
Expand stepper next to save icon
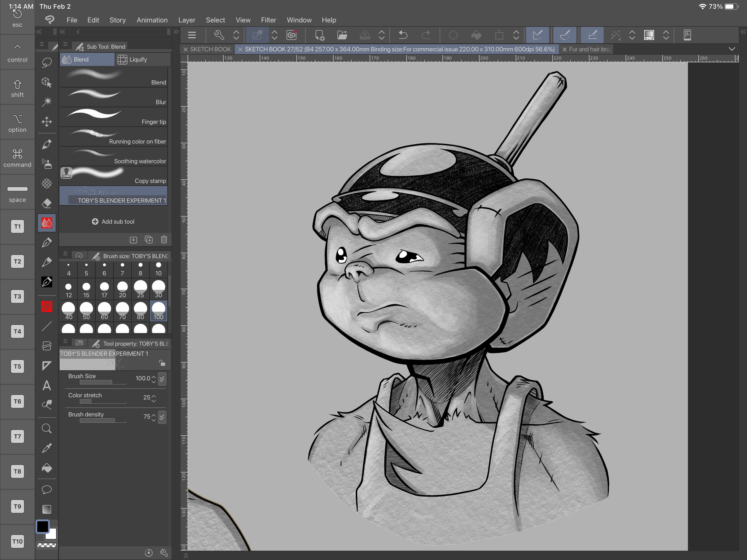tap(382, 35)
